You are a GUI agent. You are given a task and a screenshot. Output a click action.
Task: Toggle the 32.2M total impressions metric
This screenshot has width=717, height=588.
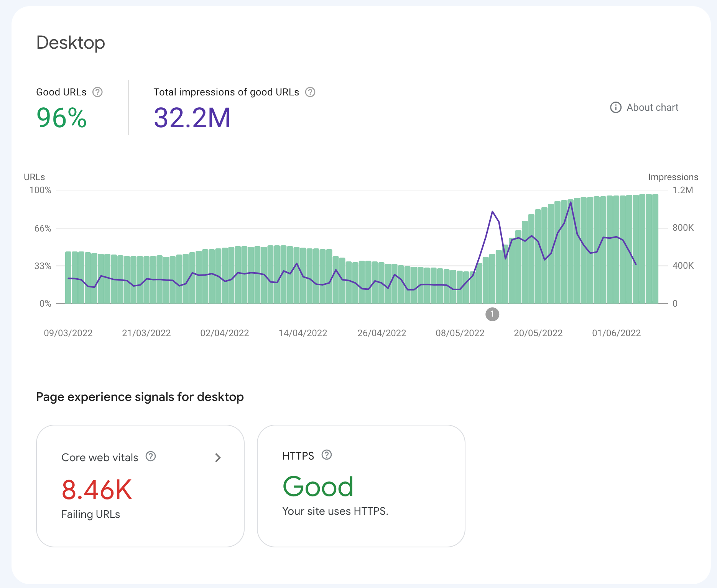coord(192,118)
